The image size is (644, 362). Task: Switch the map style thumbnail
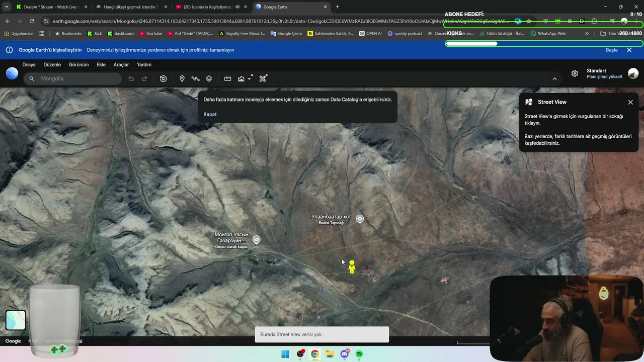coord(16,320)
